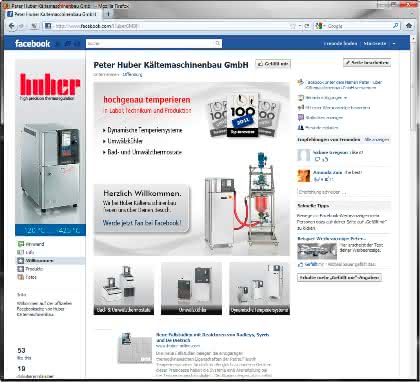Reload the page with the refresh icon

click(307, 26)
